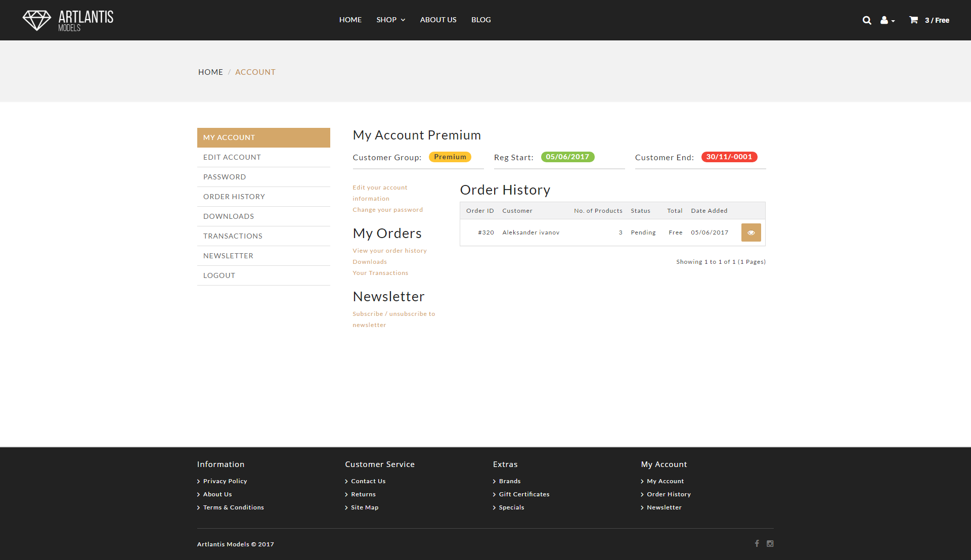971x560 pixels.
Task: View order #320 with eye button
Action: (x=751, y=232)
